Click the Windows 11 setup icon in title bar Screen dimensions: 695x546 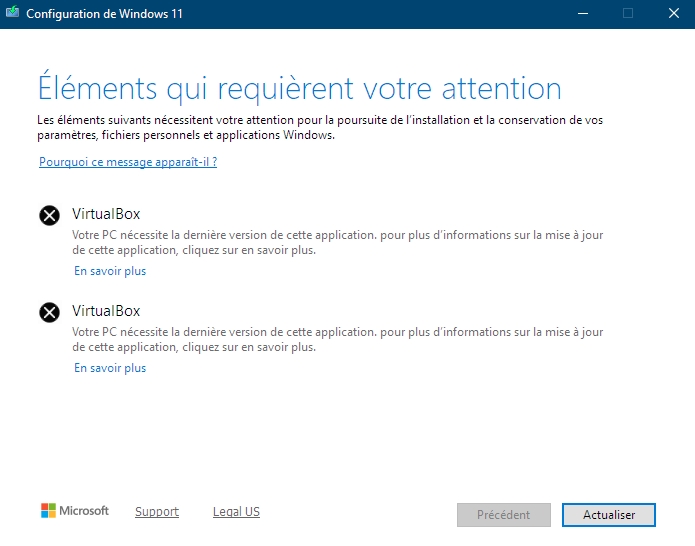12,12
